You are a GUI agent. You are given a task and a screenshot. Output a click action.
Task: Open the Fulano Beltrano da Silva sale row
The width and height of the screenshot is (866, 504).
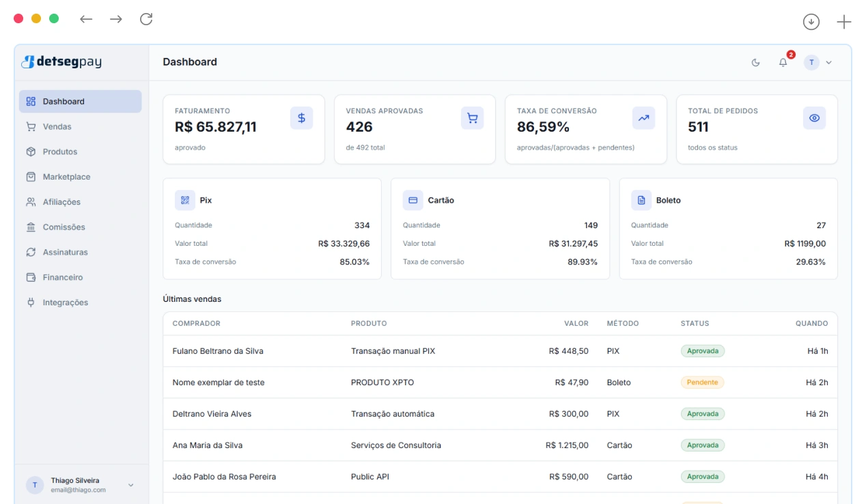500,351
